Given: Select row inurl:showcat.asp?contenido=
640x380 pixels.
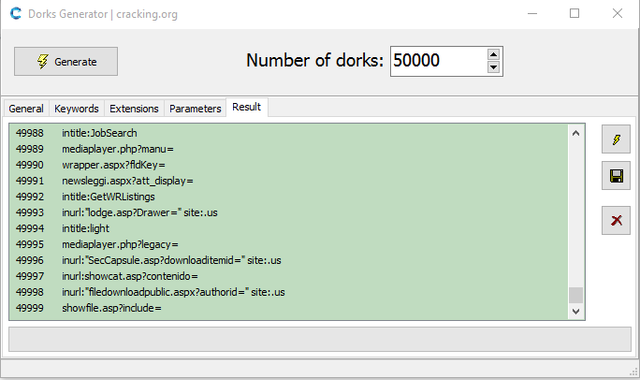Looking at the screenshot, I should pos(288,276).
